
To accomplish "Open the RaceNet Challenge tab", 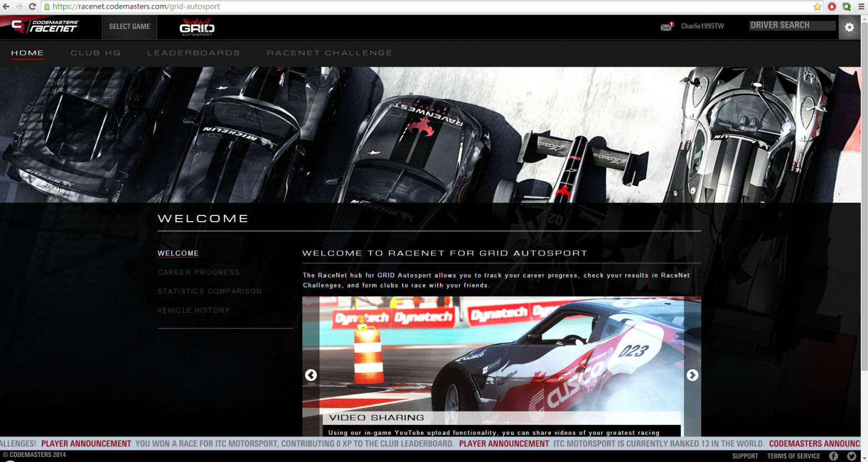I will (330, 53).
